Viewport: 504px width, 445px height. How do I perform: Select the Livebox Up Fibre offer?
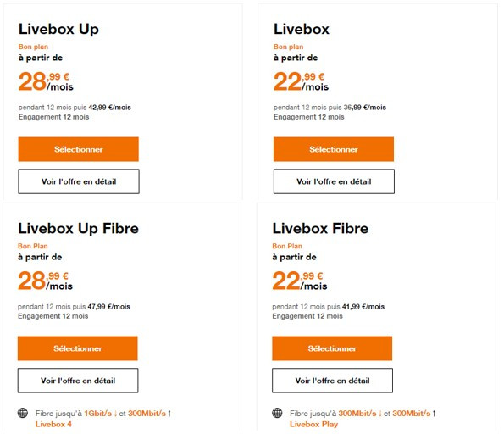[77, 348]
